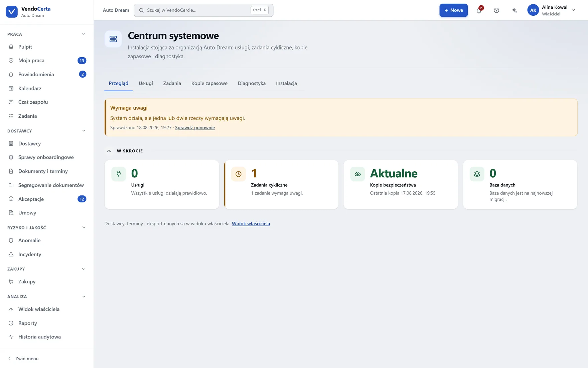This screenshot has height=368, width=588.
Task: Select the Powiadomienia bell icon in sidebar
Action: point(11,74)
